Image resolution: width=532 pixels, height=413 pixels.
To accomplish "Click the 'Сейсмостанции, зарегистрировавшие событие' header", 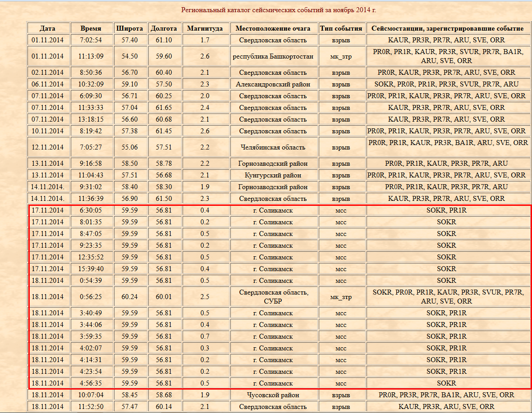I will (447, 28).
